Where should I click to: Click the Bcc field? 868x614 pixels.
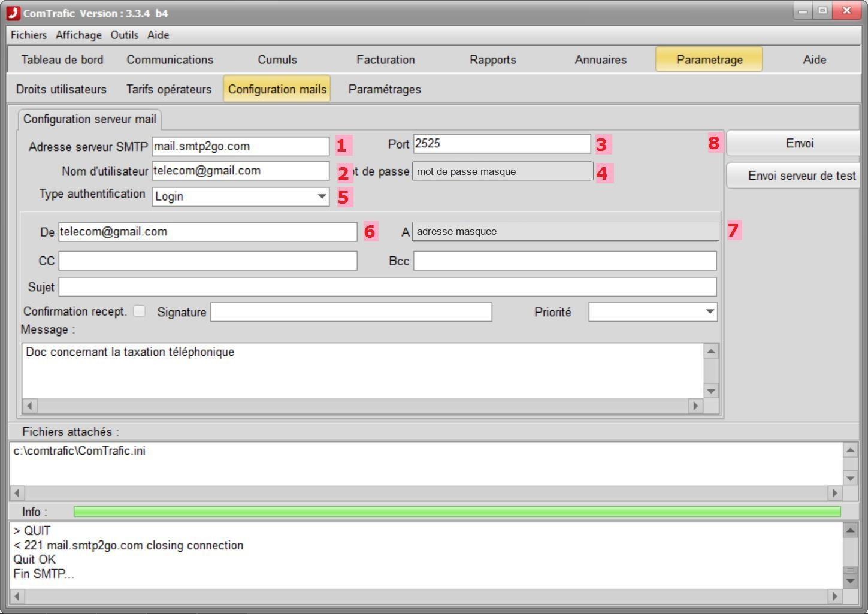[565, 261]
